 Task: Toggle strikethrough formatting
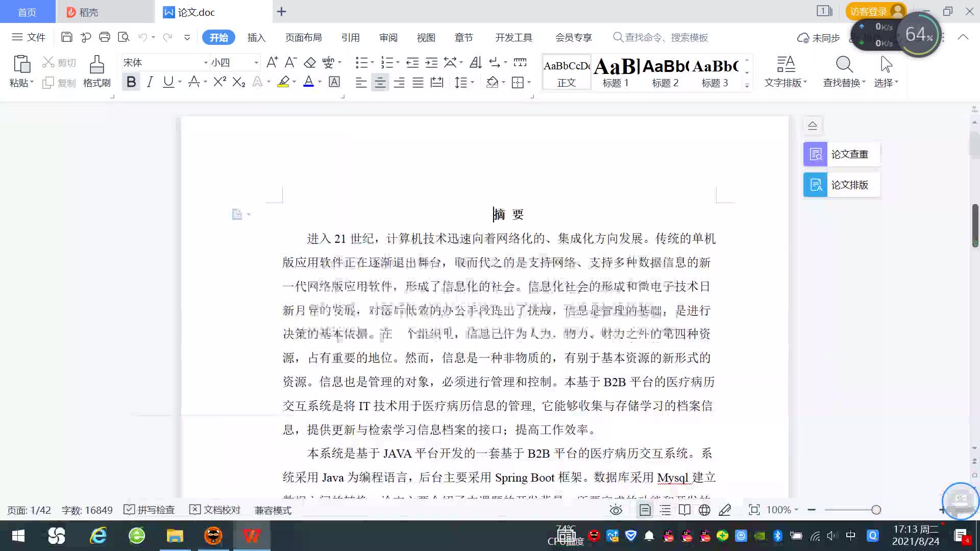tap(194, 82)
